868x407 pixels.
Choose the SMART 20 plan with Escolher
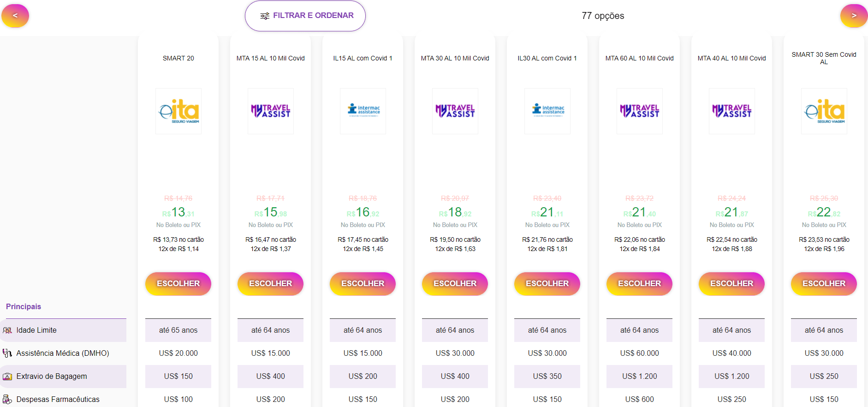click(x=178, y=284)
